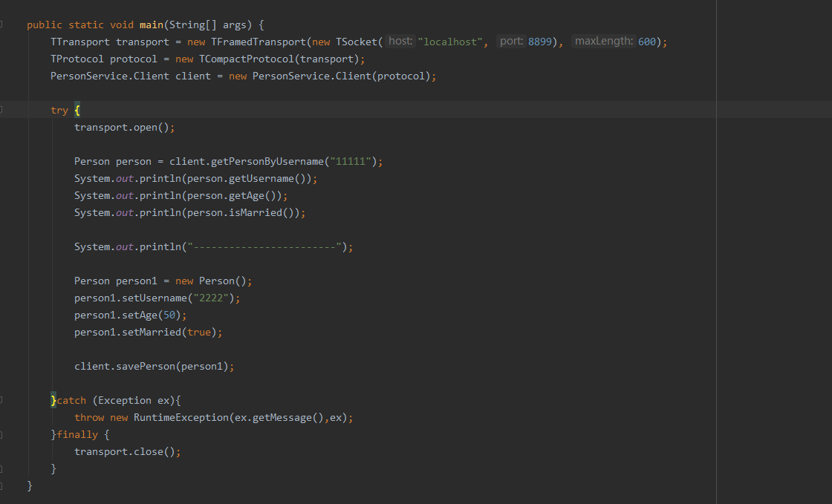
Task: Click the 'getPersonByUsername' method call
Action: click(x=267, y=161)
